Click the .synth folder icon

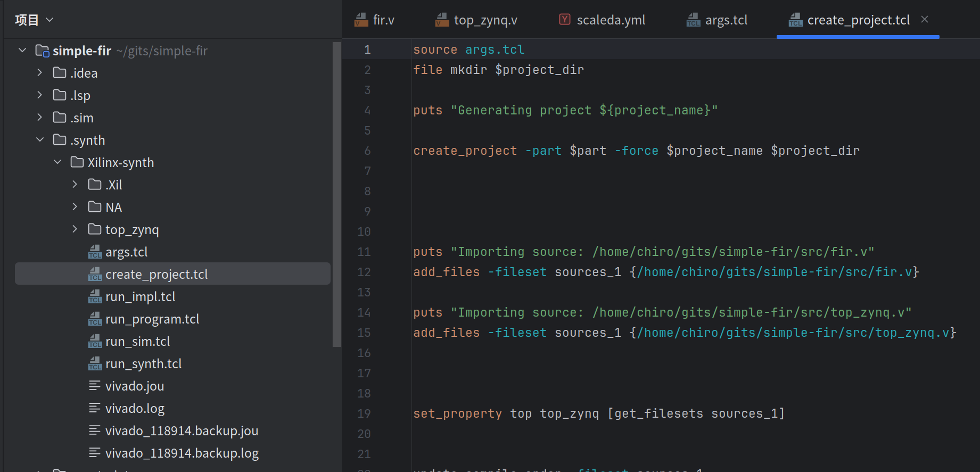[x=60, y=139]
